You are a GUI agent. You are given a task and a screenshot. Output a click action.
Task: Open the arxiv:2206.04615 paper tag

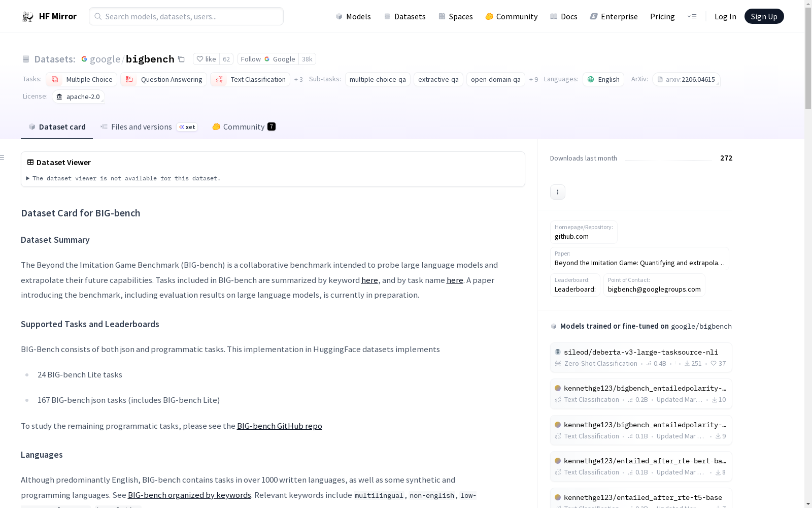[686, 79]
